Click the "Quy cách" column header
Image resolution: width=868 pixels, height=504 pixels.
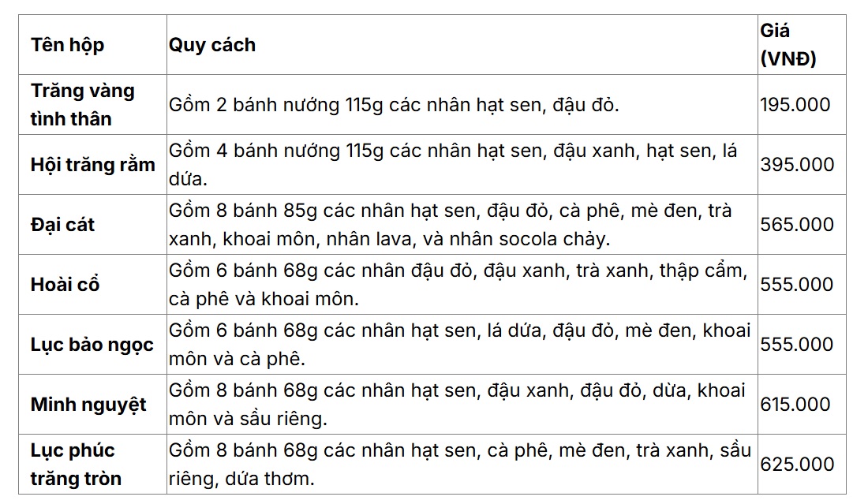[x=211, y=45]
